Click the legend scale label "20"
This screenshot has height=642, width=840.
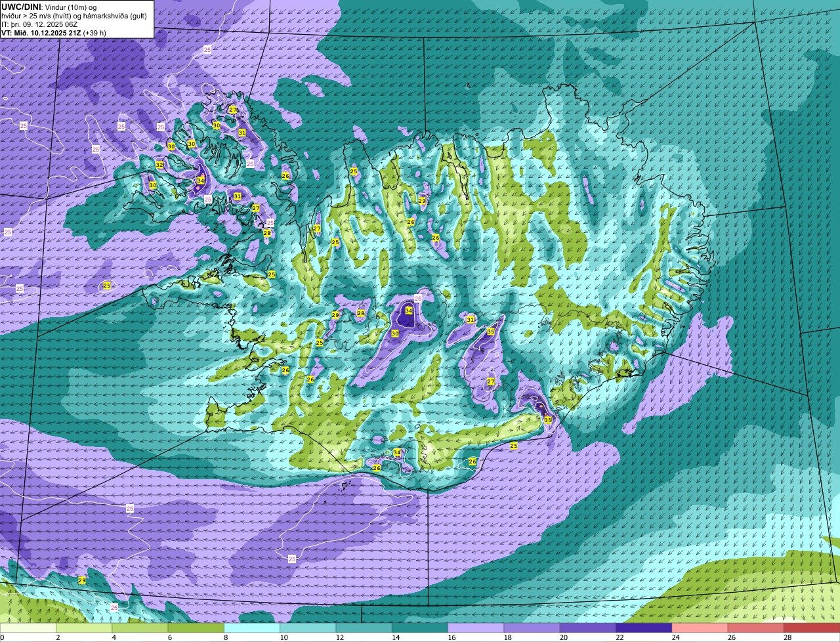point(564,637)
